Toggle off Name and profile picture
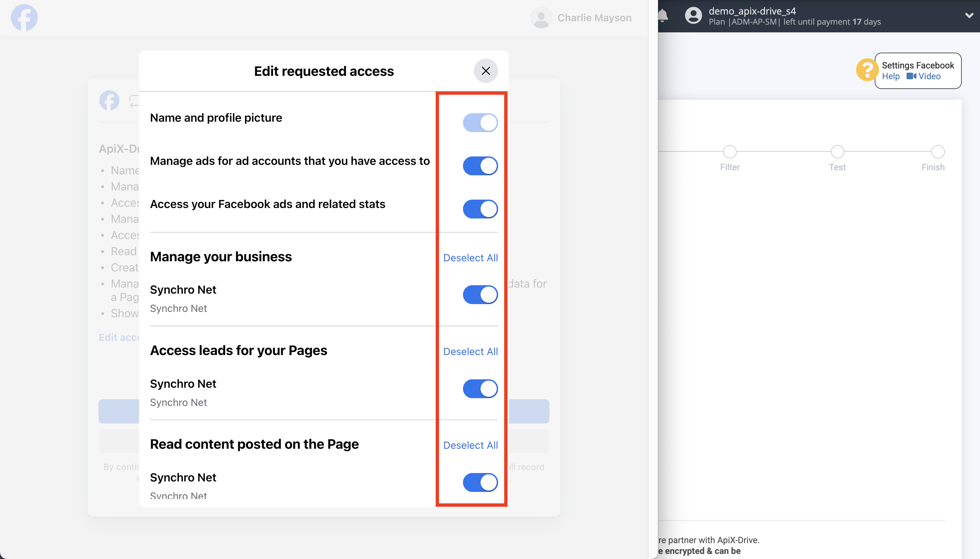980x559 pixels. point(480,122)
